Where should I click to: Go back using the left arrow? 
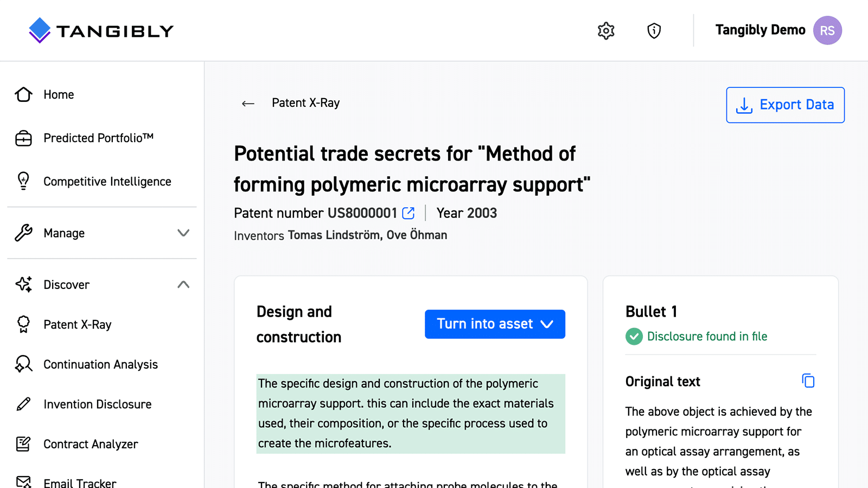click(248, 104)
